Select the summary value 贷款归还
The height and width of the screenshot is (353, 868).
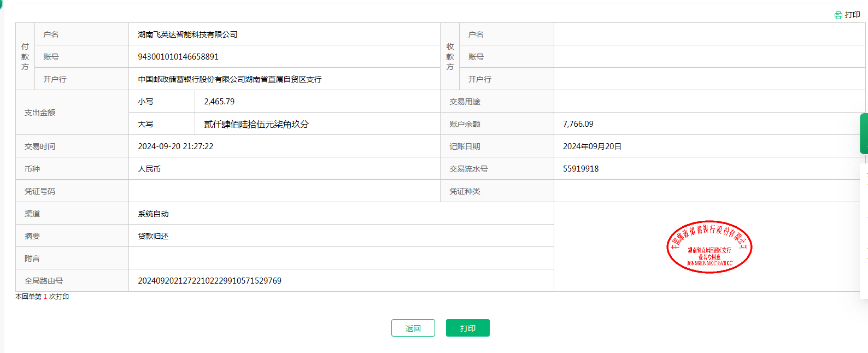[153, 236]
